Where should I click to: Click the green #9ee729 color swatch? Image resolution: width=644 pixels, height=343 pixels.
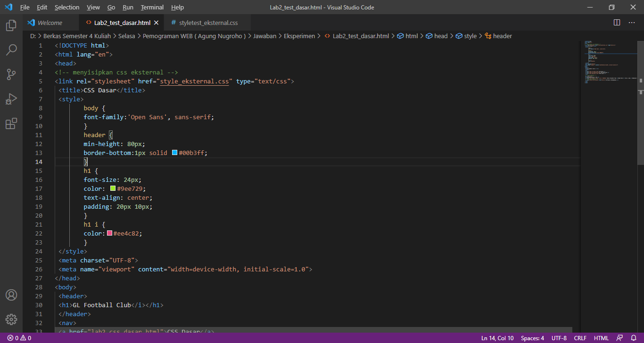coord(113,188)
